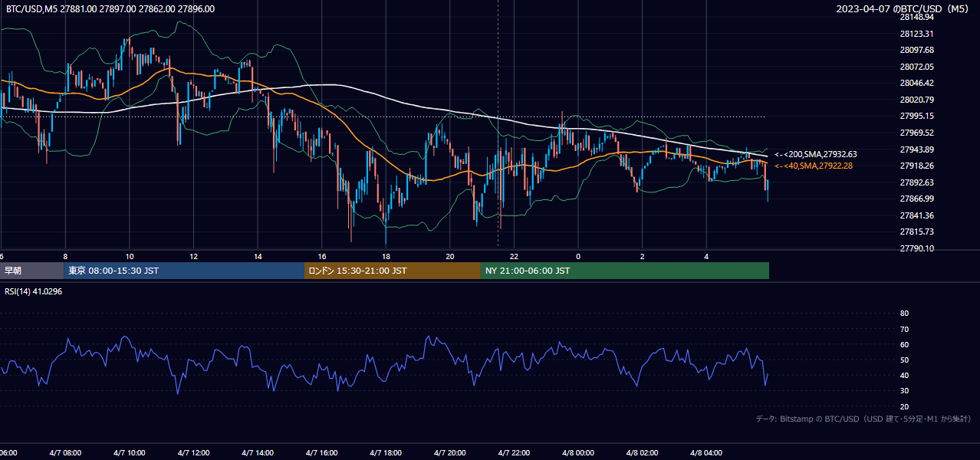Click the BTC/USD,M5 OHLC header text
This screenshot has width=980, height=460.
click(110, 9)
